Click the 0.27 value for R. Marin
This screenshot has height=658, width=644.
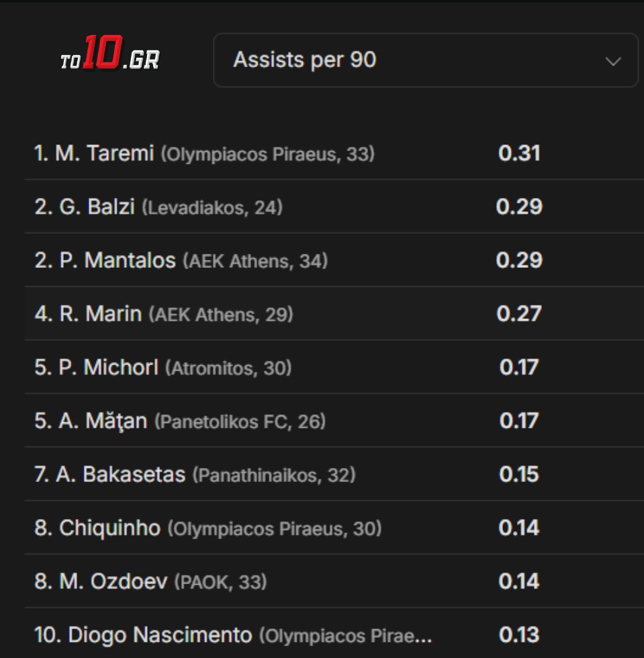(519, 314)
